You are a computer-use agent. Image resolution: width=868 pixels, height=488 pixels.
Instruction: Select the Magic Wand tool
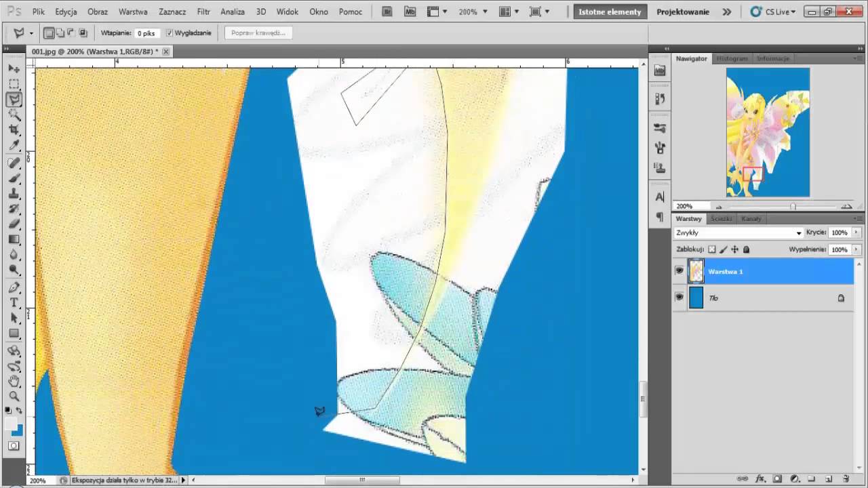pos(14,115)
